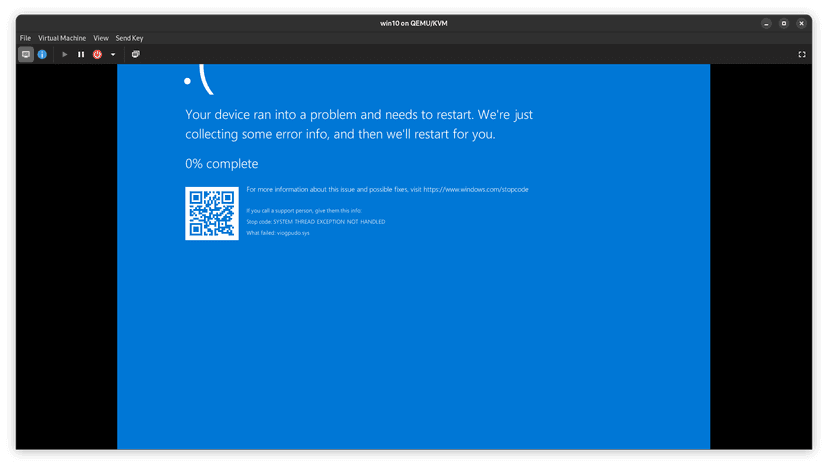Open the View menu
Image resolution: width=828 pixels, height=467 pixels.
(101, 38)
